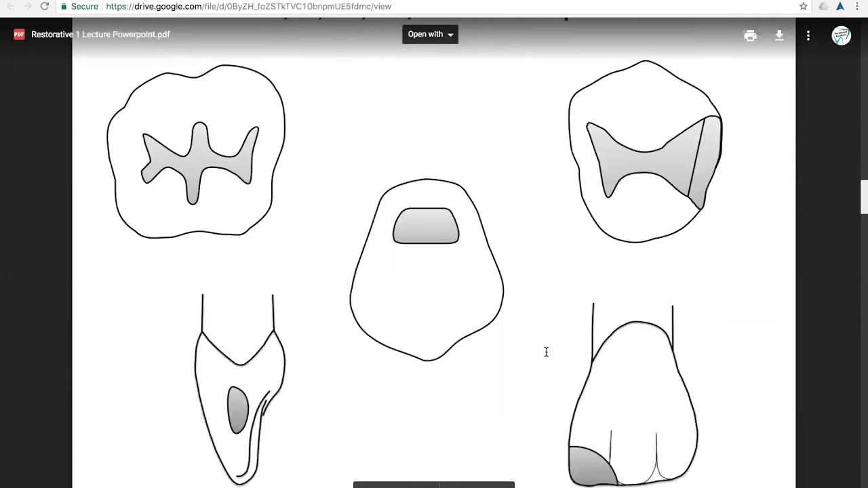Click the incisor proximal cavity drawing
The height and width of the screenshot is (488, 868).
[x=240, y=390]
